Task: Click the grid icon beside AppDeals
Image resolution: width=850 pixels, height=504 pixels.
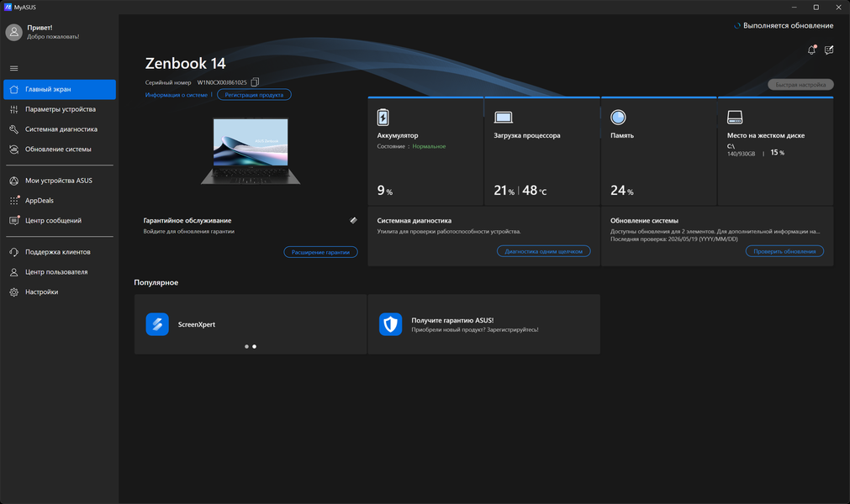Action: pos(14,201)
